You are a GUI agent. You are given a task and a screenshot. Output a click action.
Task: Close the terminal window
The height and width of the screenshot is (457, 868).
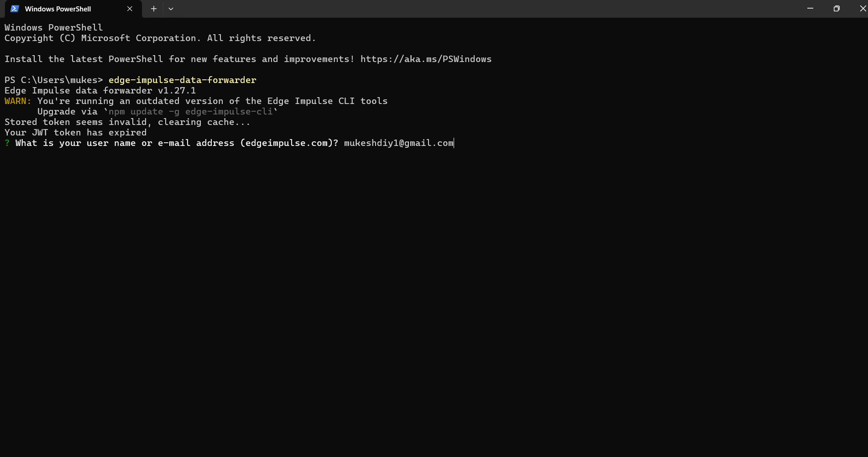click(862, 9)
